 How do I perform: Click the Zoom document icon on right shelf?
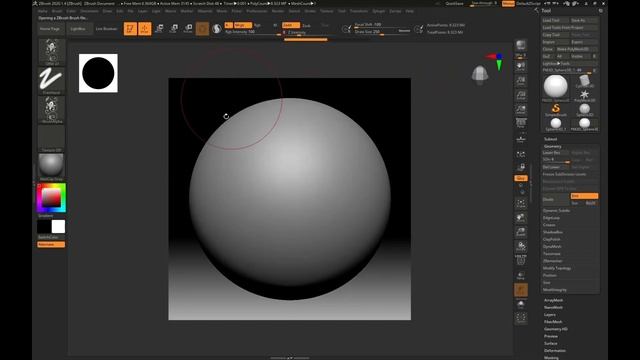tap(521, 81)
